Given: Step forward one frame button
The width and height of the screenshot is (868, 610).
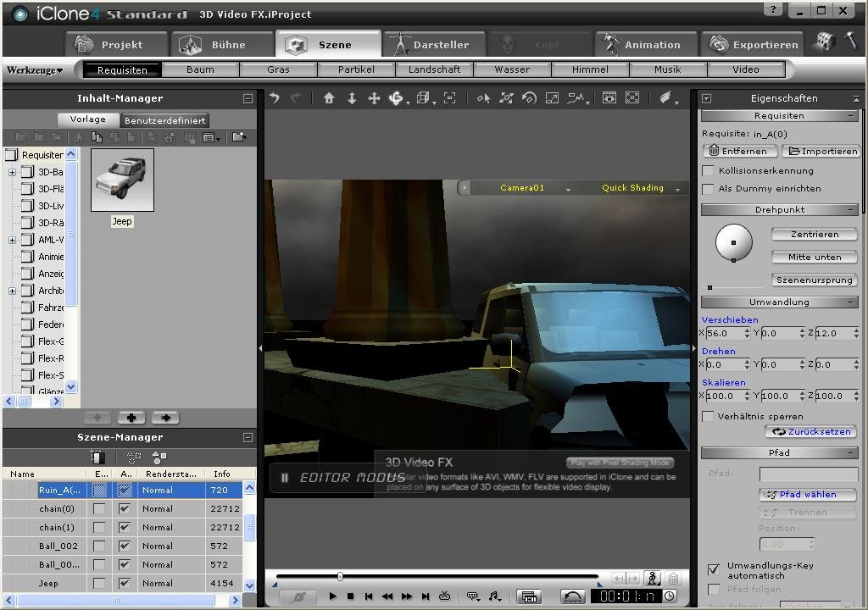Looking at the screenshot, I should click(x=407, y=596).
